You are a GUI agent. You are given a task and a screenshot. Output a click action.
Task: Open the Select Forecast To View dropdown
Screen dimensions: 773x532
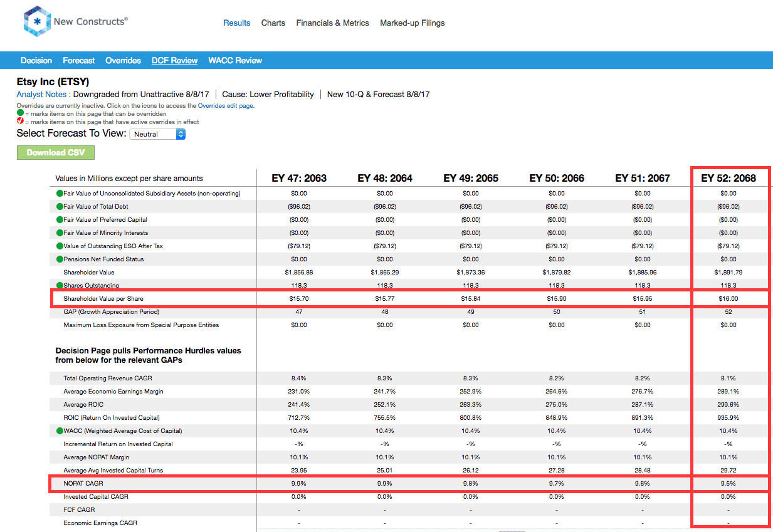coord(157,134)
